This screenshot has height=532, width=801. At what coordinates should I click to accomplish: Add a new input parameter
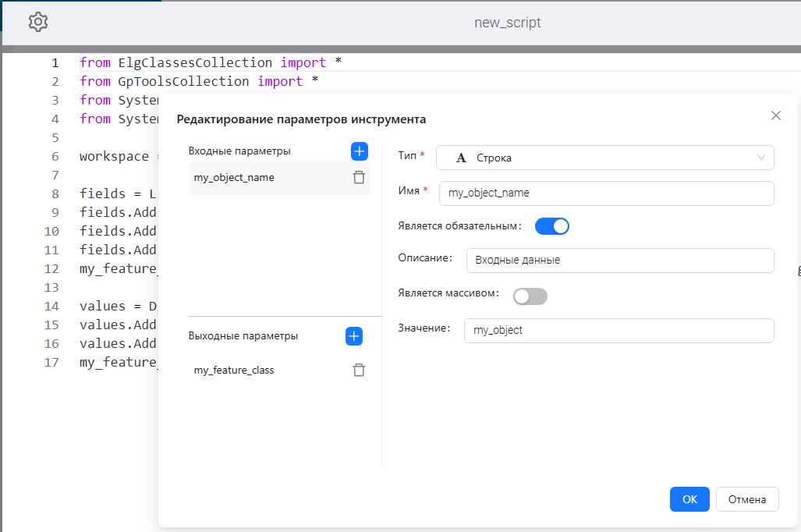pos(359,151)
